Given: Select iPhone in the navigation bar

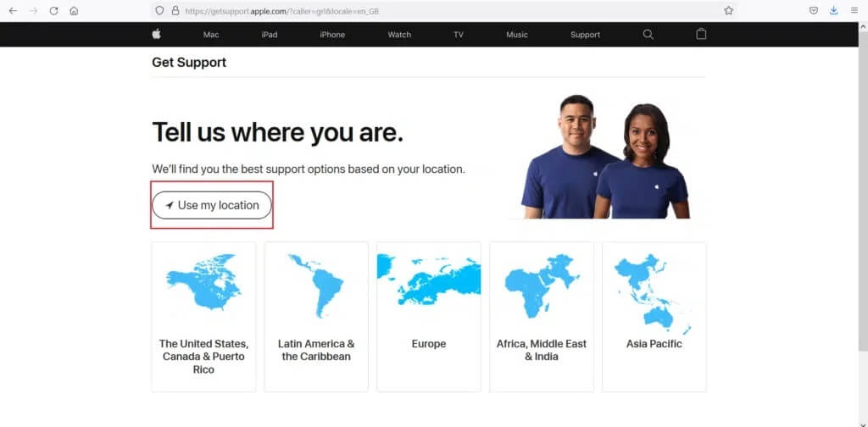Looking at the screenshot, I should point(332,35).
